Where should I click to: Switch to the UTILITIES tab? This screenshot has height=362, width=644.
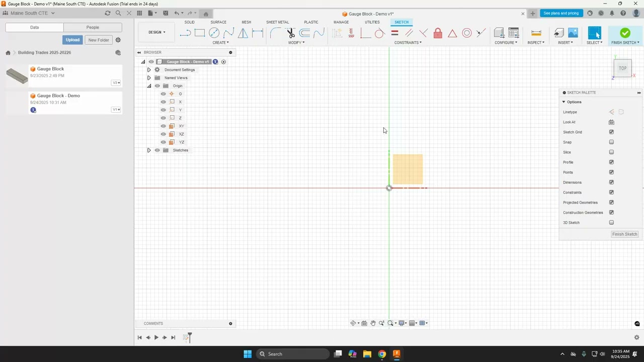click(372, 22)
